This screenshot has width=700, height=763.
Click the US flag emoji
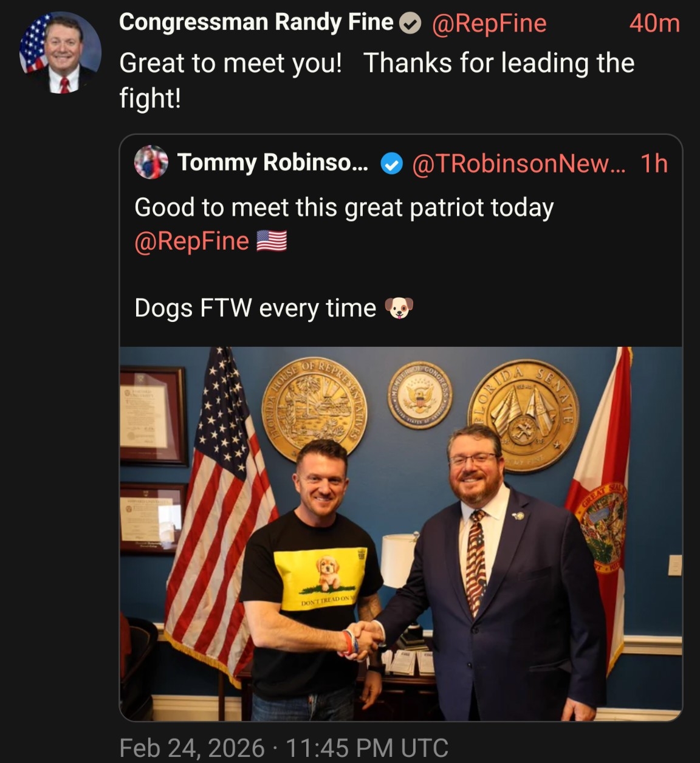[x=272, y=241]
